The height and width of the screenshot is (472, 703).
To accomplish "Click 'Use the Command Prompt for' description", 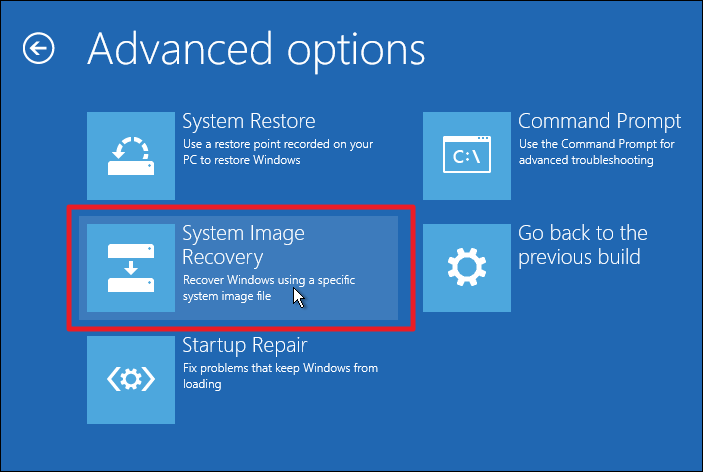I will (x=597, y=152).
